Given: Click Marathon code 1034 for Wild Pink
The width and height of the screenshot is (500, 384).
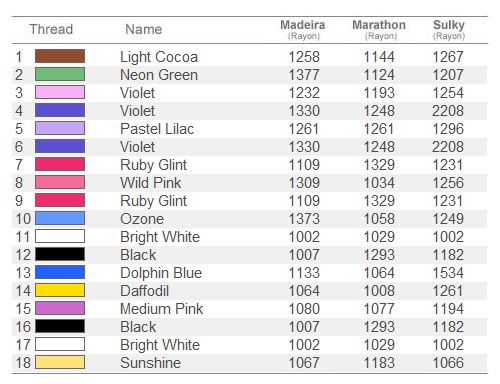Looking at the screenshot, I should click(x=379, y=183).
